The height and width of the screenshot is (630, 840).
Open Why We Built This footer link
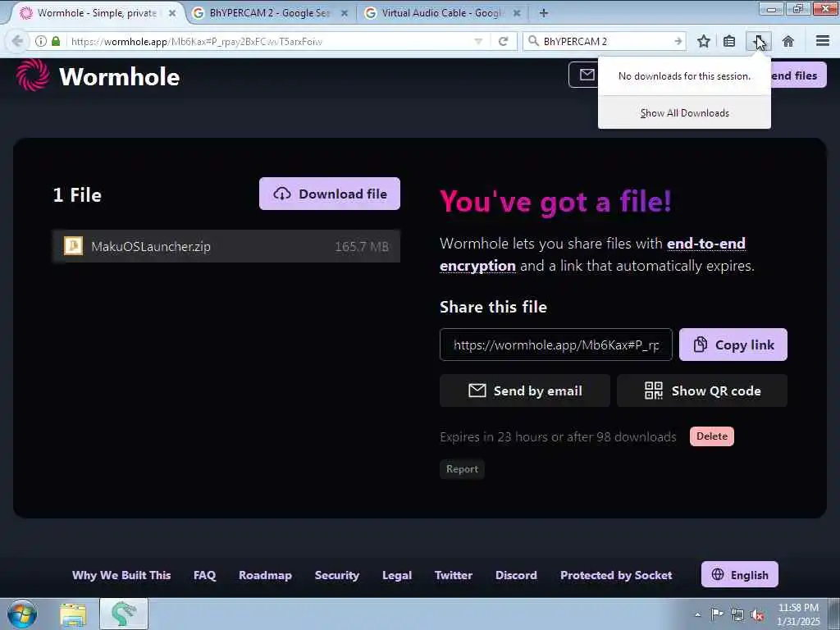[121, 575]
